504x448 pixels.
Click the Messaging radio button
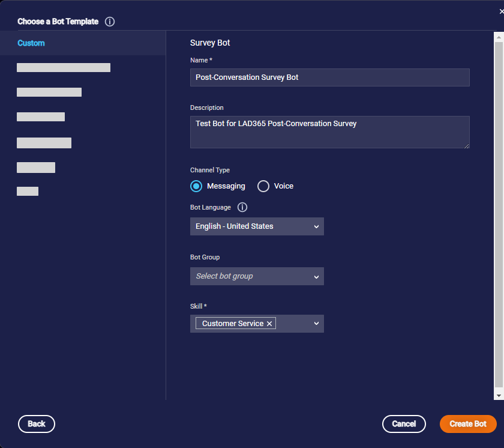pyautogui.click(x=196, y=186)
